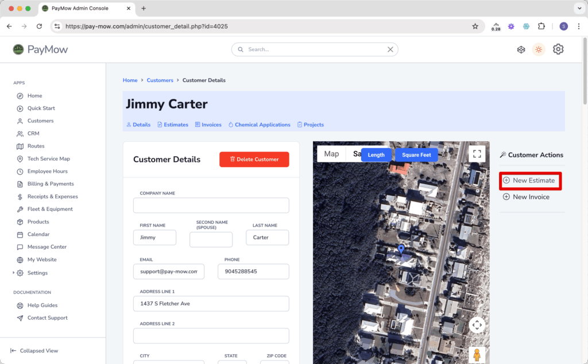Click the Phone field
This screenshot has height=364, width=588.
coord(253,272)
